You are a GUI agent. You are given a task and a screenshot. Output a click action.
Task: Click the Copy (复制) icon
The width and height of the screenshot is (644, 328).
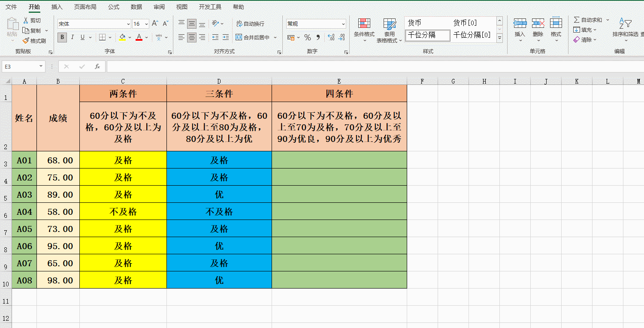[x=26, y=30]
